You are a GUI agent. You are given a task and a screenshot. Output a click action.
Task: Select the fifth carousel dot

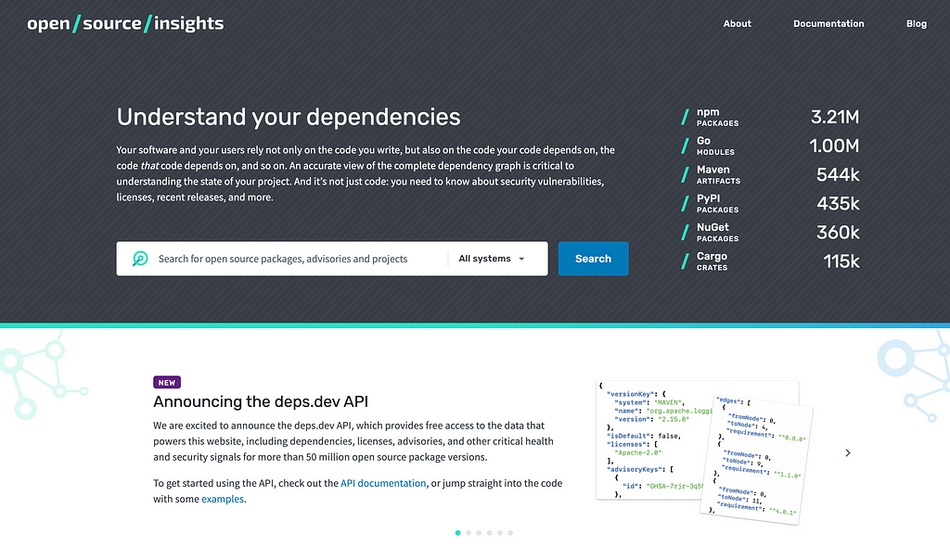tap(500, 533)
